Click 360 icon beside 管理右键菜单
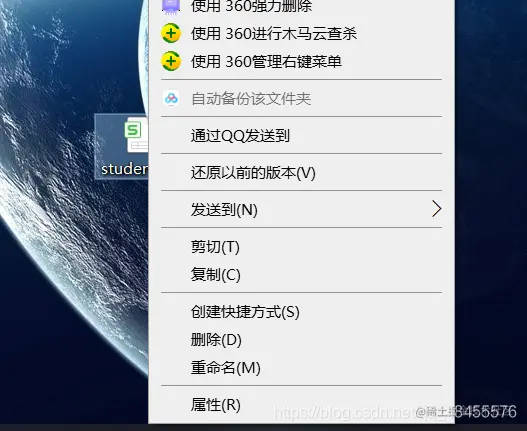This screenshot has width=527, height=431. [171, 61]
